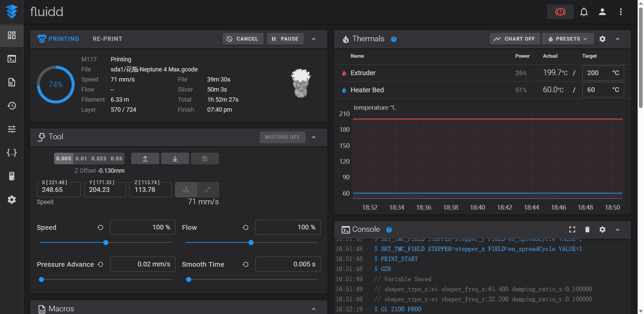This screenshot has height=314, width=644.
Task: Open the History page in sidebar
Action: [x=12, y=106]
